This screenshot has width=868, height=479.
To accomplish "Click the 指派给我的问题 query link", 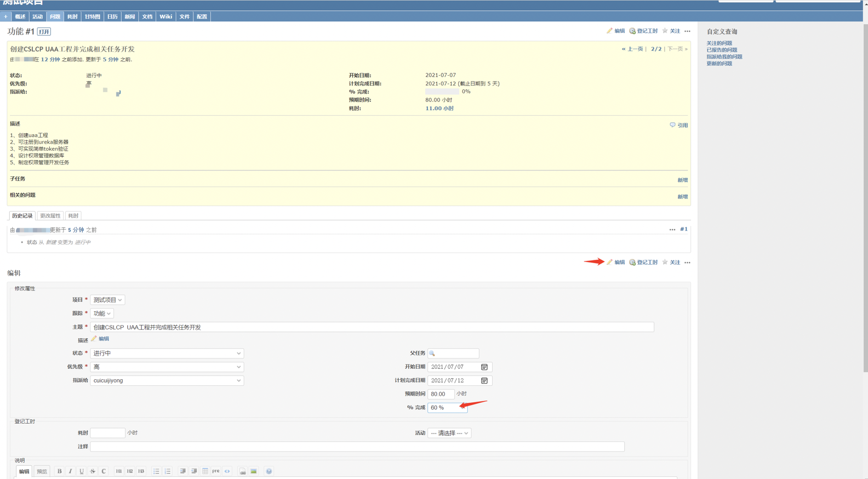I will pos(724,57).
